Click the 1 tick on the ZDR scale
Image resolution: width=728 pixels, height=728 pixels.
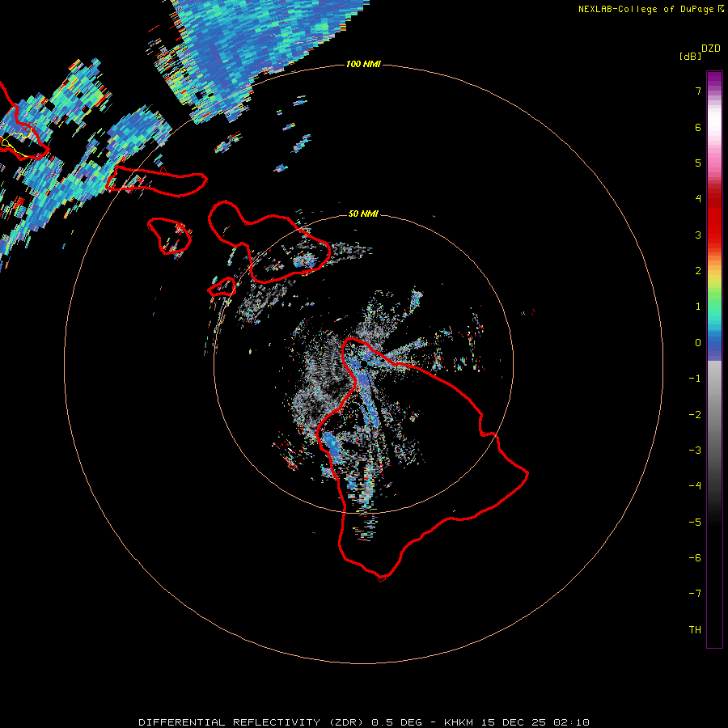click(698, 307)
